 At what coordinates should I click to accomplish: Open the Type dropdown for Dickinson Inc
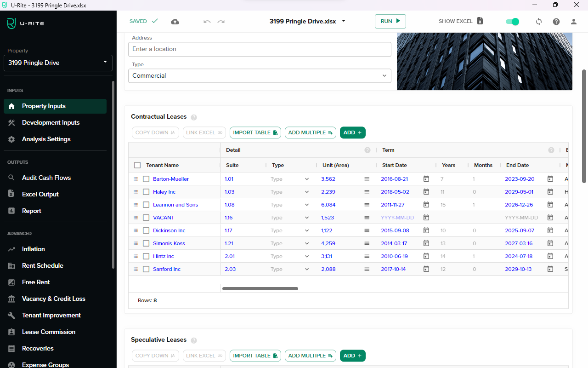tap(290, 230)
